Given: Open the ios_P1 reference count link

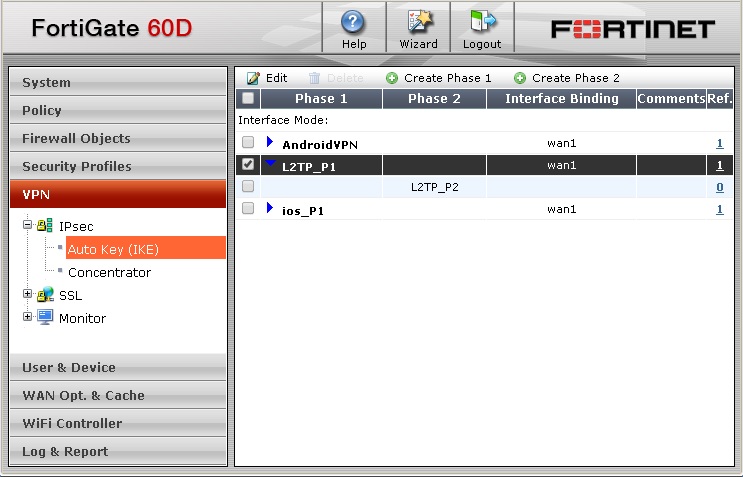Looking at the screenshot, I should (720, 209).
